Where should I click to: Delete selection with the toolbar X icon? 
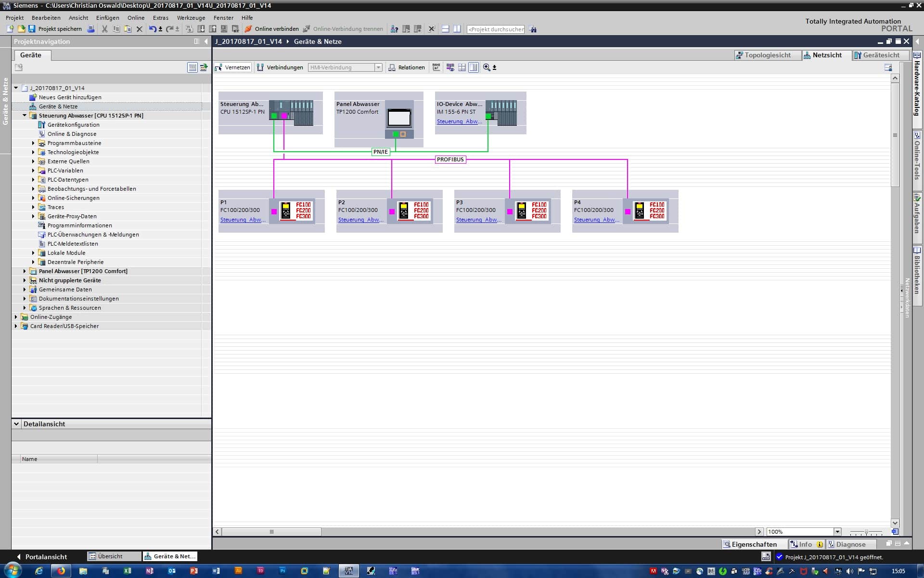click(140, 29)
